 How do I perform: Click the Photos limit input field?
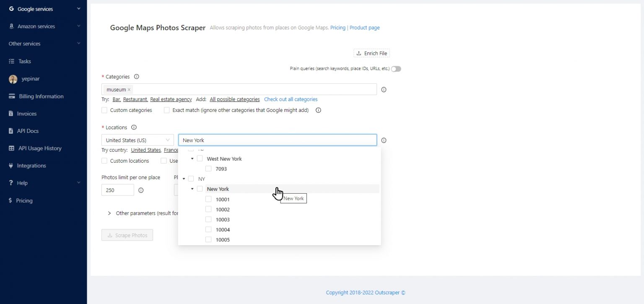[x=117, y=190]
